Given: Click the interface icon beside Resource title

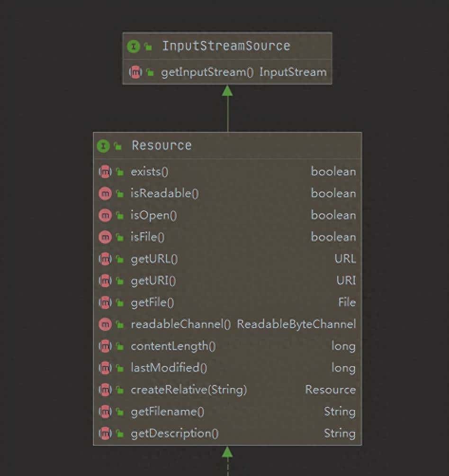Looking at the screenshot, I should click(x=103, y=146).
